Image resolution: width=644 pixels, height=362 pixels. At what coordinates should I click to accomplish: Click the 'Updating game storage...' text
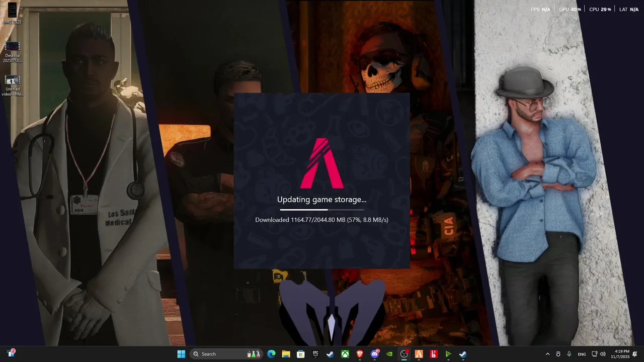[322, 200]
